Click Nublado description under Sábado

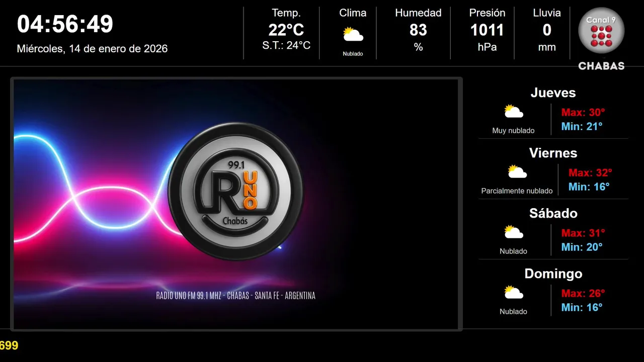coord(513,251)
